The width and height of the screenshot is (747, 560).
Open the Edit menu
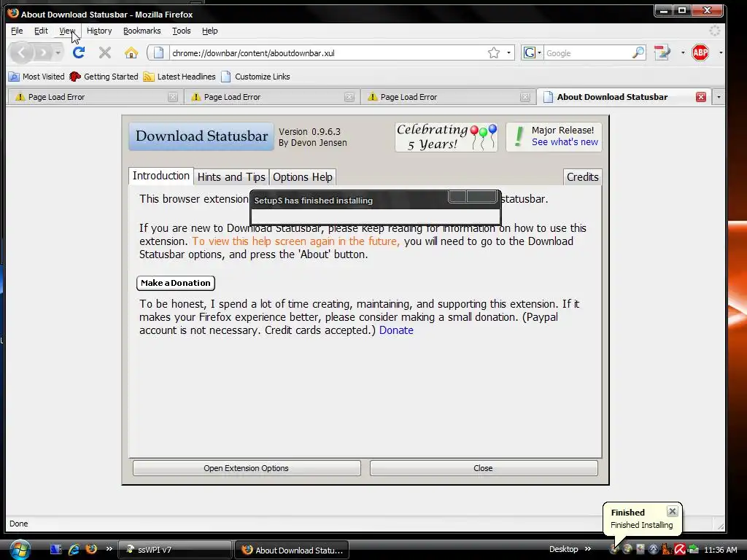click(41, 31)
